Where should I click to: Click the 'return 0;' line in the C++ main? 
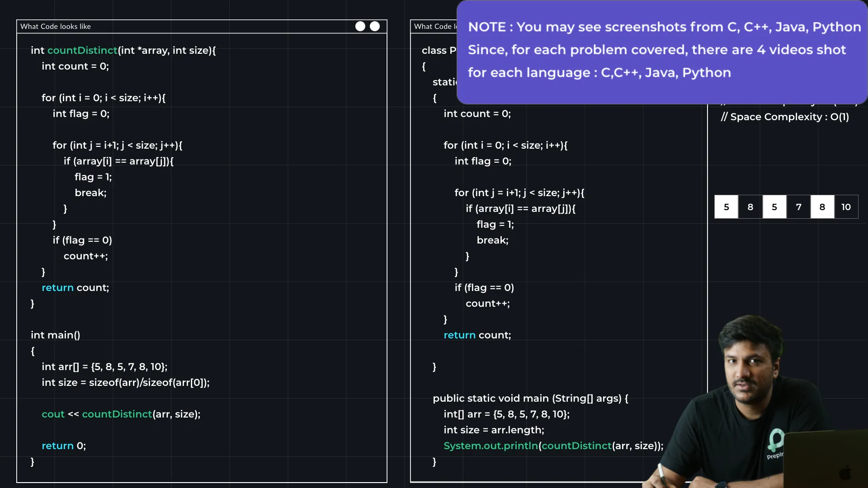click(x=64, y=446)
